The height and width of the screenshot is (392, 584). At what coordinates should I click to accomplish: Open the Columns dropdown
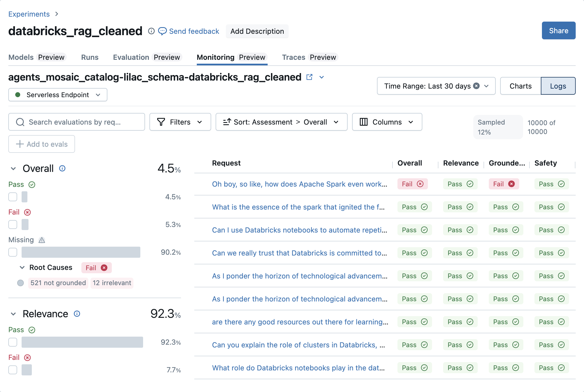pyautogui.click(x=387, y=122)
